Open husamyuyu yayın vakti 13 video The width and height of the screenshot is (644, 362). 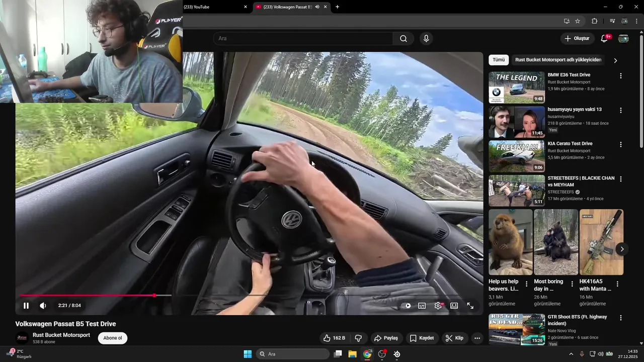[517, 122]
